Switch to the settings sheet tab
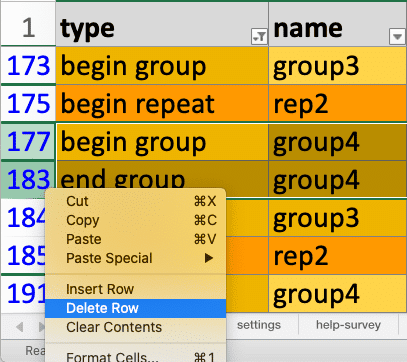 point(259,325)
